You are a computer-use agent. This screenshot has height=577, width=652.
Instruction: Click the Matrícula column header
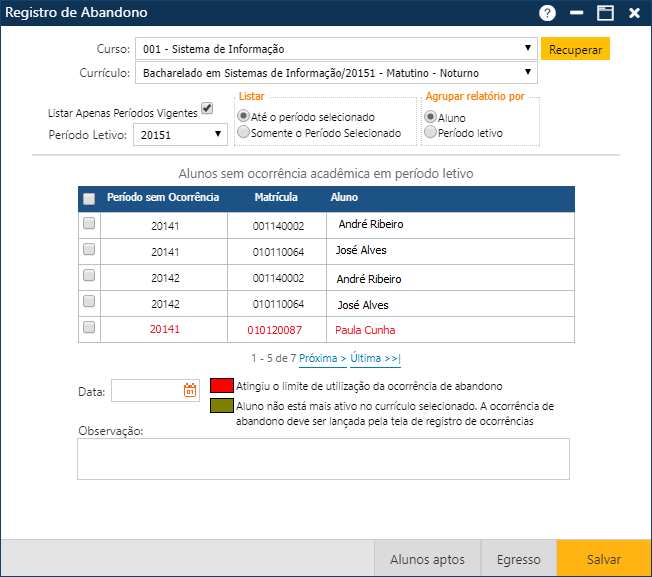pyautogui.click(x=277, y=198)
